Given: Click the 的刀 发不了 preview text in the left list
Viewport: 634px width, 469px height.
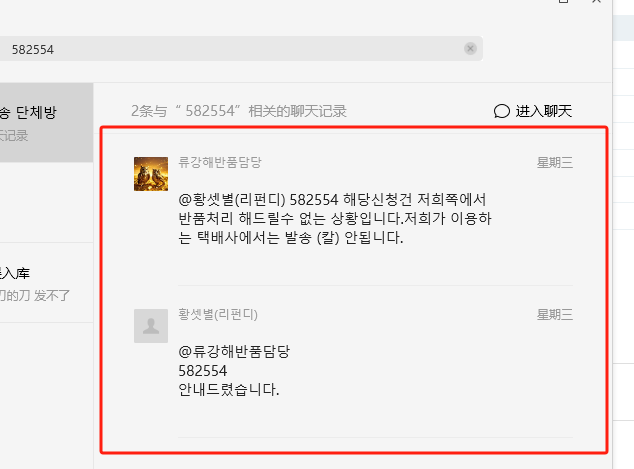Looking at the screenshot, I should coord(34,296).
